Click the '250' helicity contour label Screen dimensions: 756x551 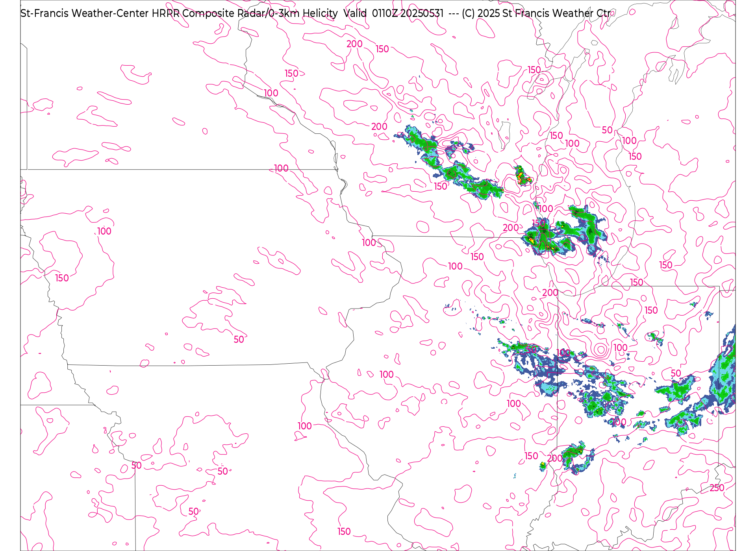pyautogui.click(x=717, y=488)
